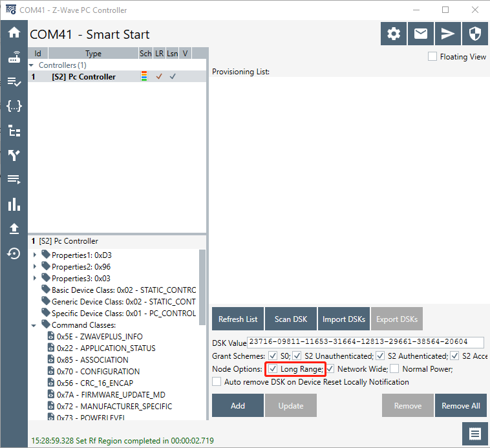Enable the Normal Power checkbox
Viewport: 490px width, 448px height.
[394, 369]
